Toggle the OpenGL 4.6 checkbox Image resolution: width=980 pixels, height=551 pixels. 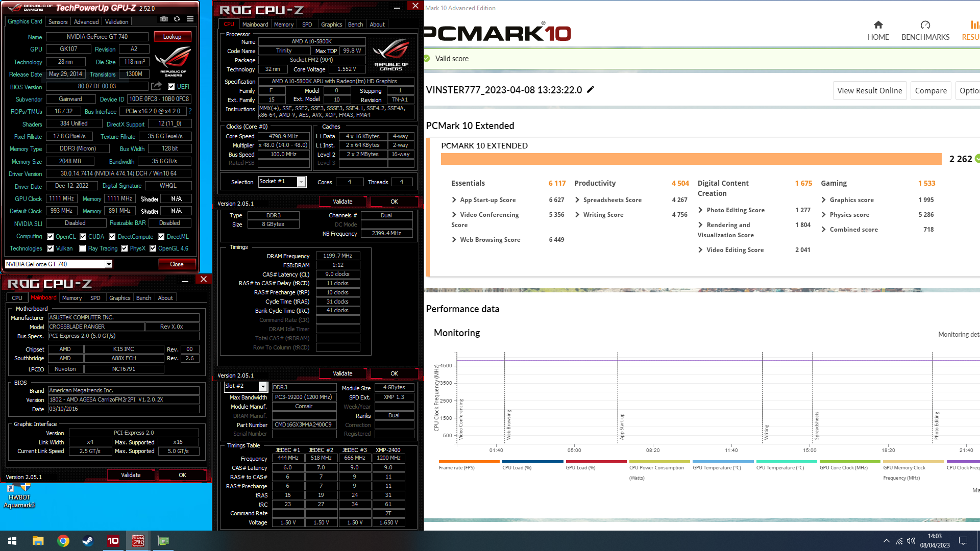click(153, 248)
